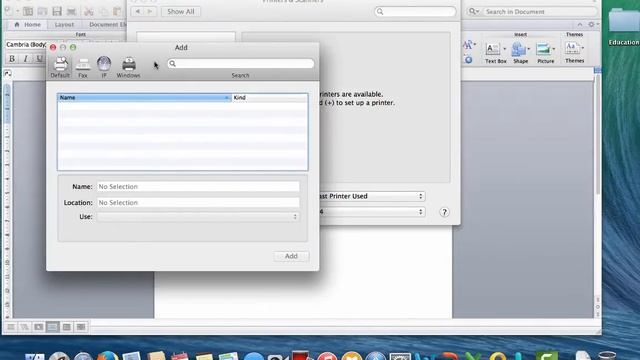Click the Cambria (Body) font name box
Image resolution: width=640 pixels, height=360 pixels.
26,44
